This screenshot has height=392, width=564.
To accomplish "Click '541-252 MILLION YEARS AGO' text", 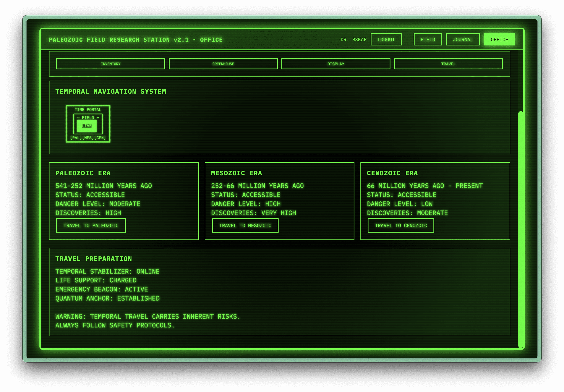I will pyautogui.click(x=104, y=186).
